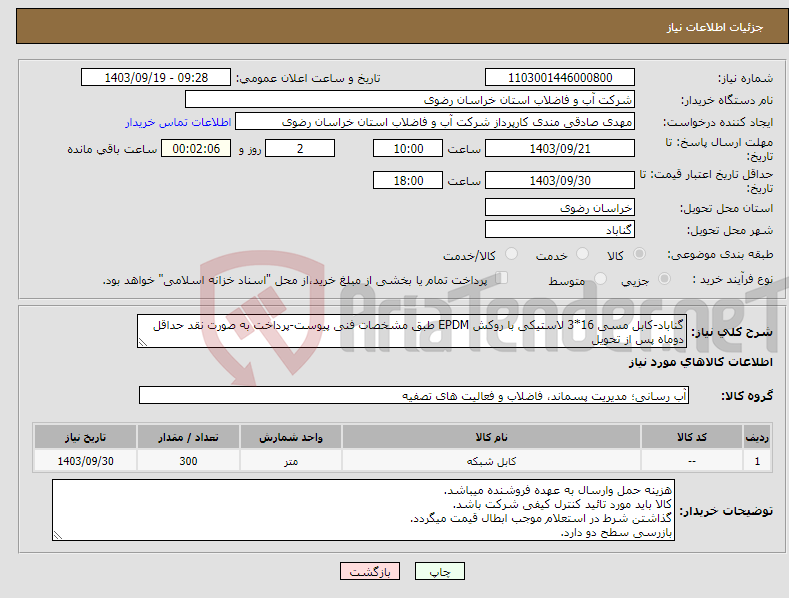Screen dimensions: 789x598
Task: Click the buyer organization name field
Action: [x=410, y=100]
